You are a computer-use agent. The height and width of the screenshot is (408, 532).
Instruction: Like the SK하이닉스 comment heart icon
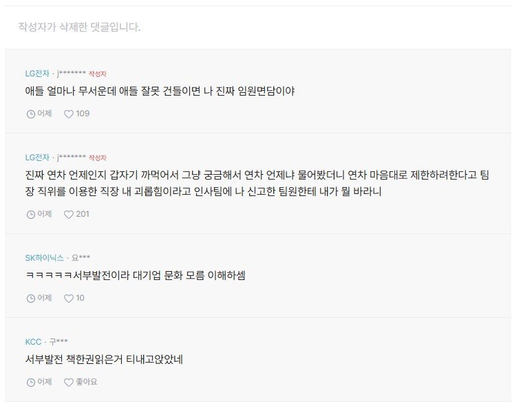68,298
